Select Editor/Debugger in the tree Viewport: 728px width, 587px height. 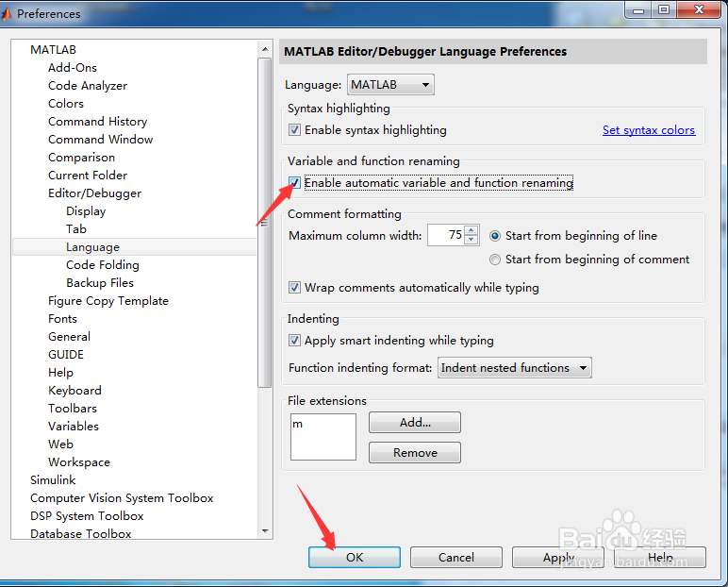point(94,193)
